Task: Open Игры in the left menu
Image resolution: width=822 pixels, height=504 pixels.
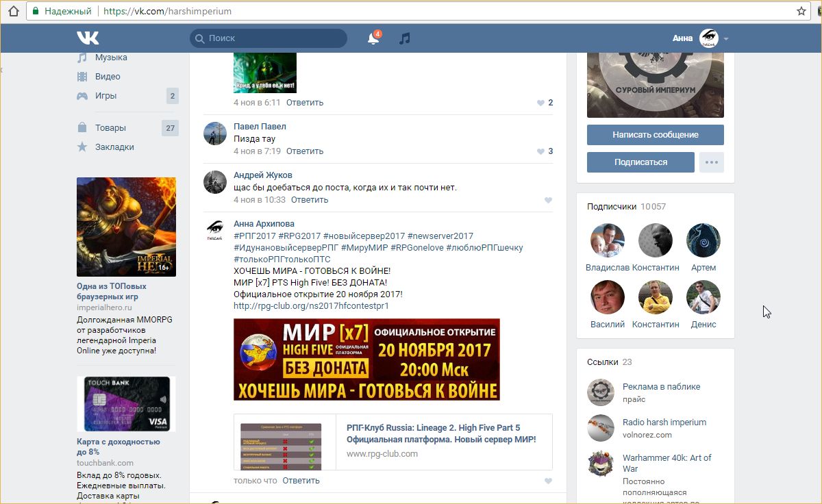Action: 105,96
